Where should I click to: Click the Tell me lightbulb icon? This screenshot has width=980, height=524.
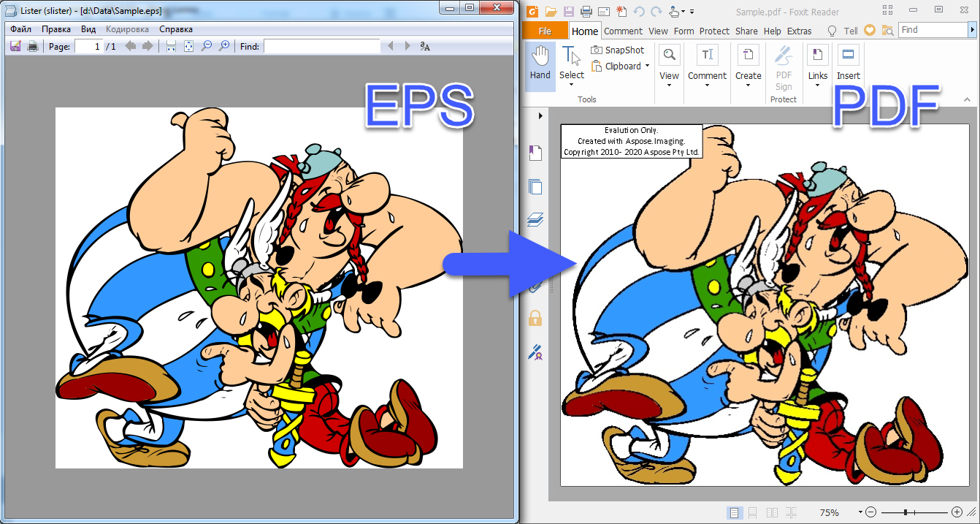[831, 31]
